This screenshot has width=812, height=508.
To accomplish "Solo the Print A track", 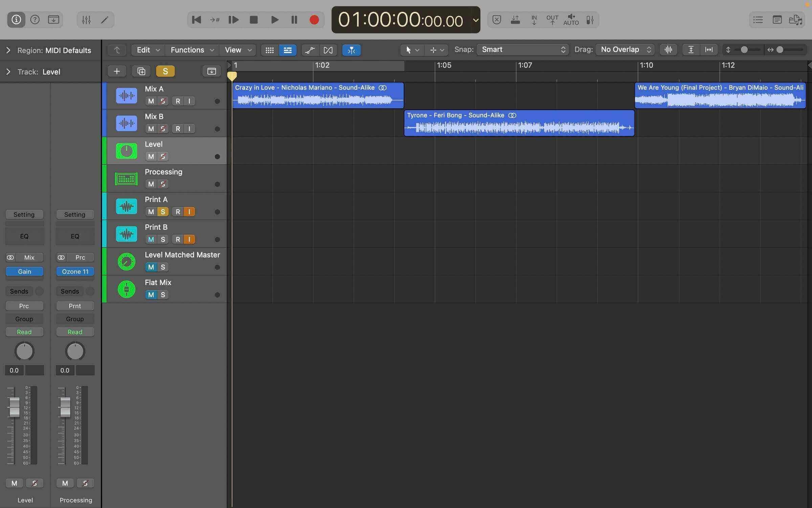I will click(163, 212).
